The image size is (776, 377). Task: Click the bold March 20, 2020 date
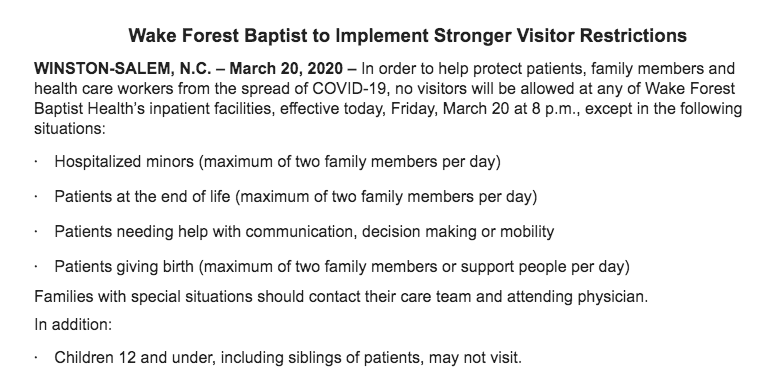[x=286, y=68]
